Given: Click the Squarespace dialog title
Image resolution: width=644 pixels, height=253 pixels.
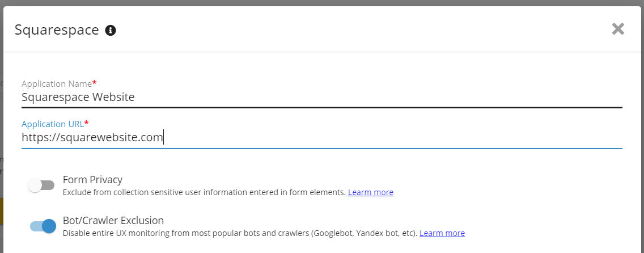Looking at the screenshot, I should [x=57, y=30].
